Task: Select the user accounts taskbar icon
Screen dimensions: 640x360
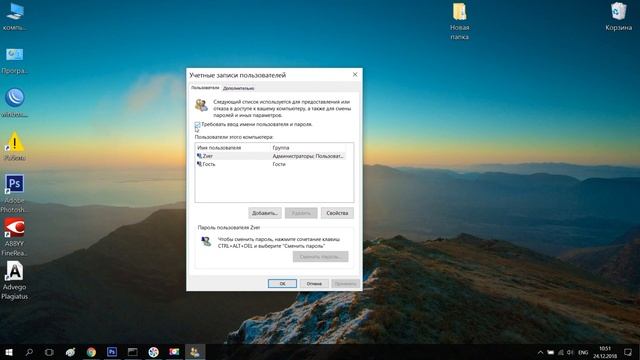Action: [195, 352]
